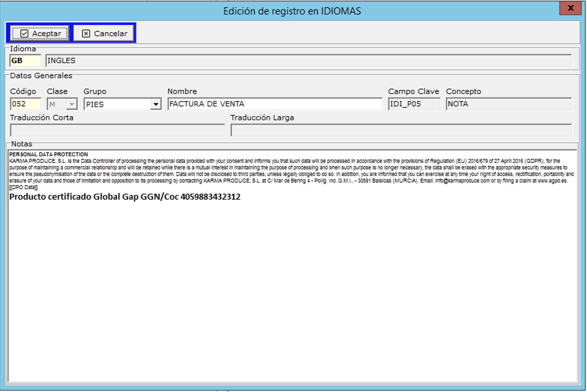
Task: Click the PERSONAL DATA PROTECTION heading in Notas
Action: pyautogui.click(x=49, y=154)
